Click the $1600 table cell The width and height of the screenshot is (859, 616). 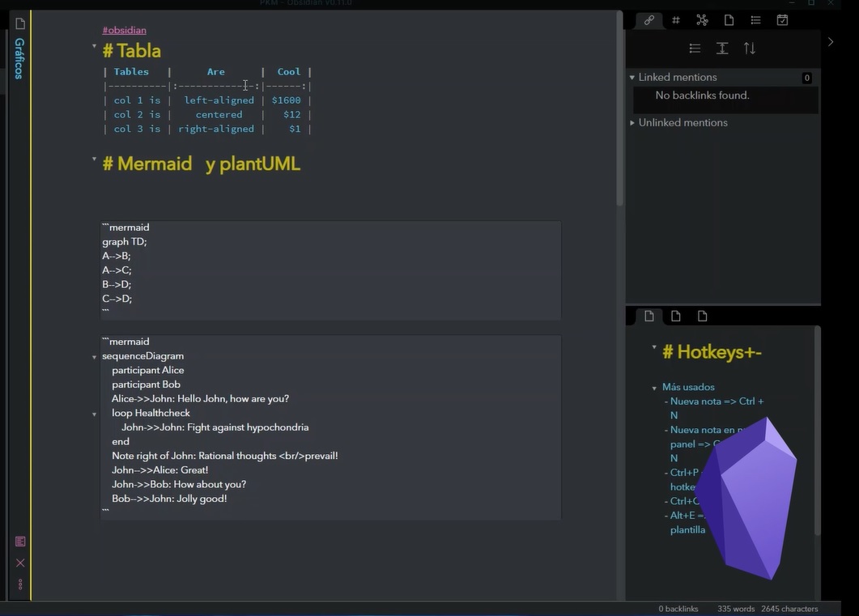(286, 100)
